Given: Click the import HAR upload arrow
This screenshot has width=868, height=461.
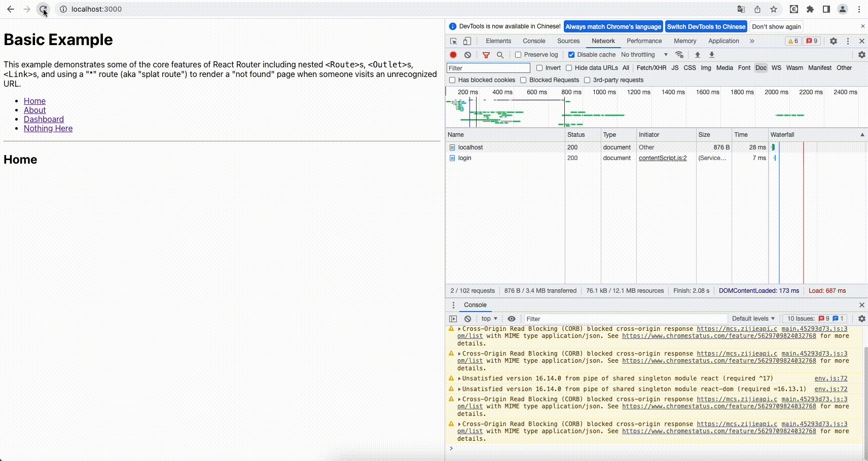Looking at the screenshot, I should tap(697, 55).
